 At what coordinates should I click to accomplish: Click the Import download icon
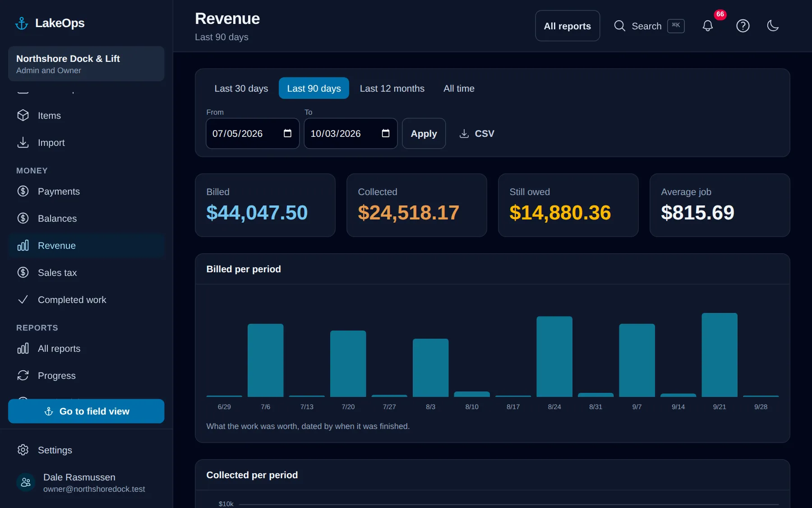point(23,143)
